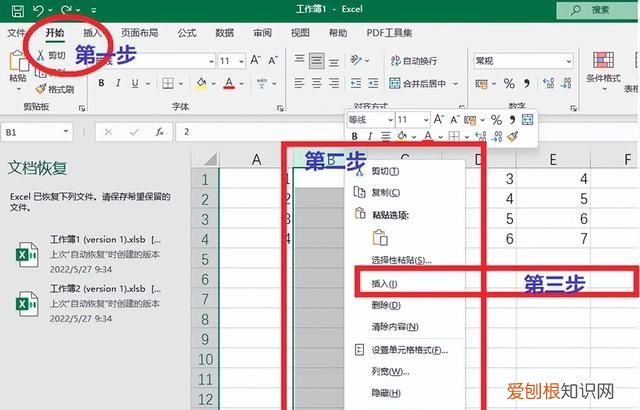This screenshot has height=410, width=640.
Task: Open the 字体 group dialog launcher
Action: pos(280,108)
